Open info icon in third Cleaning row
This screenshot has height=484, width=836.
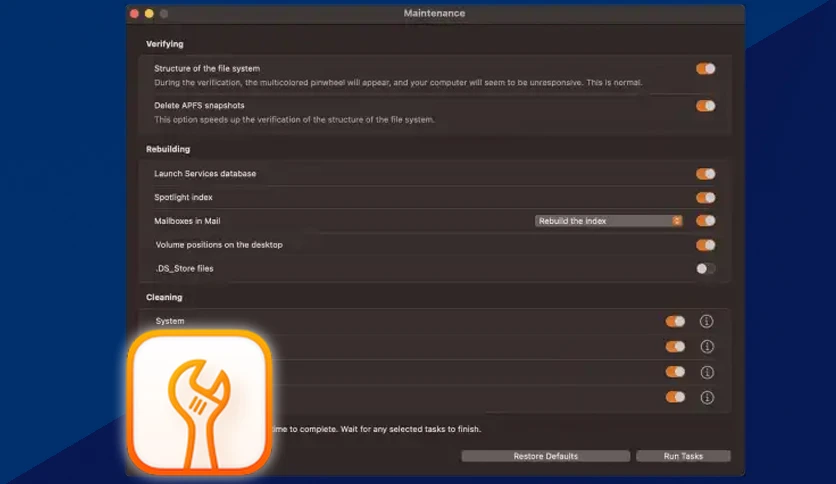pos(707,372)
